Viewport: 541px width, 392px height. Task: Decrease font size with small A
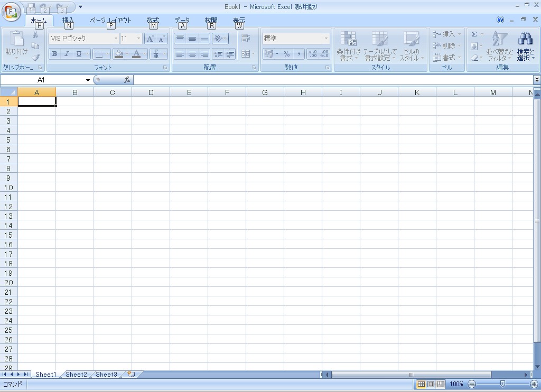coord(162,39)
